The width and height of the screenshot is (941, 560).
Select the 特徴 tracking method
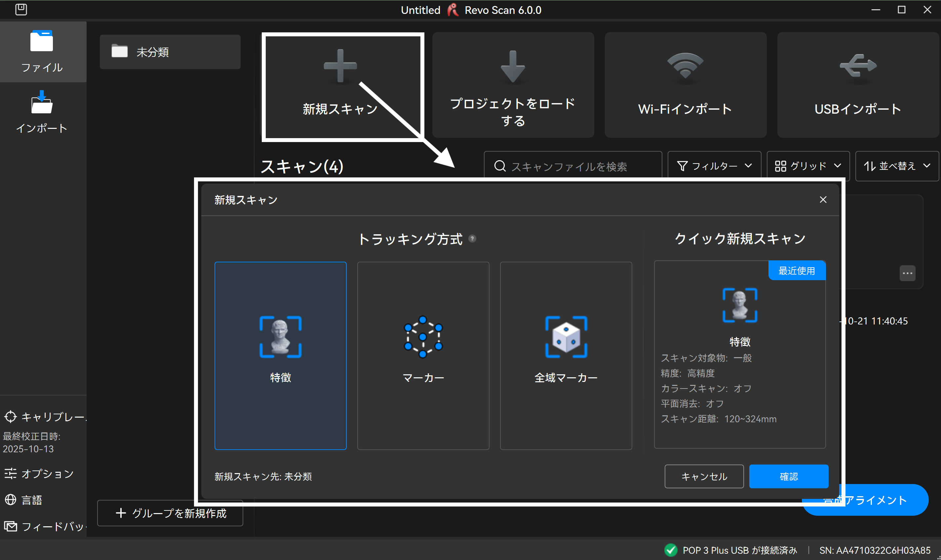click(281, 355)
